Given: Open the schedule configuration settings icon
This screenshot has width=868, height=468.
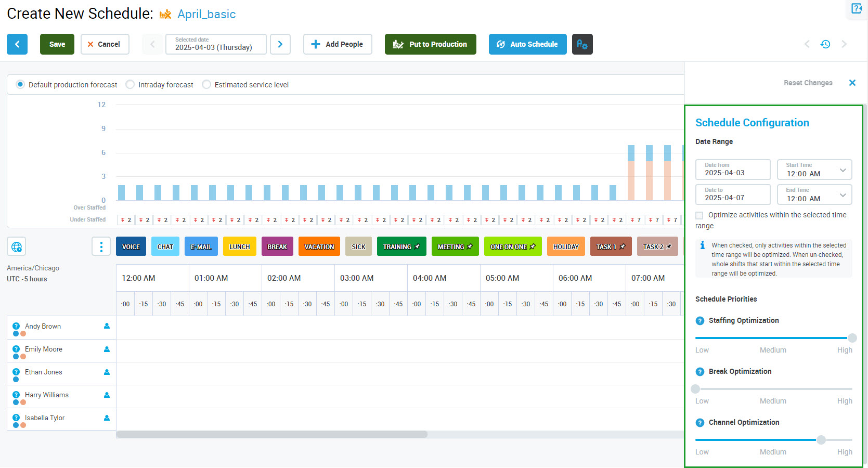Looking at the screenshot, I should click(x=582, y=44).
